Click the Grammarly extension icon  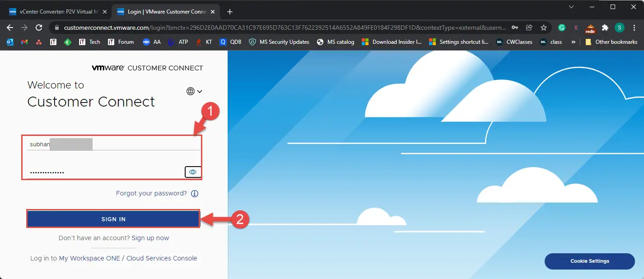(562, 28)
